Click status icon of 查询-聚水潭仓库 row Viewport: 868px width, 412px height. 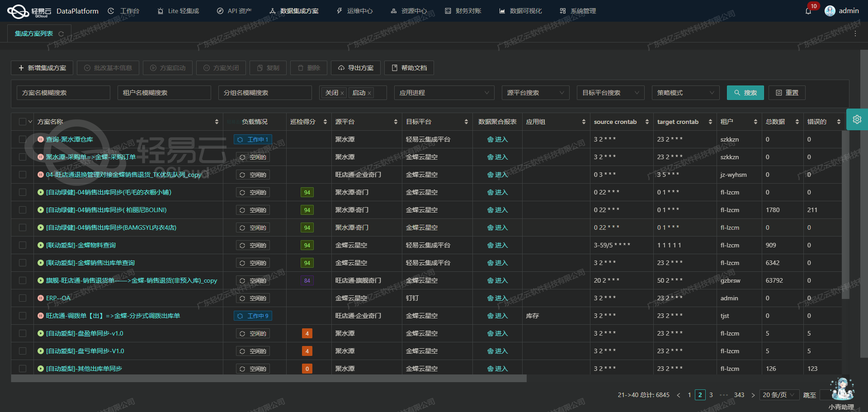click(x=41, y=139)
